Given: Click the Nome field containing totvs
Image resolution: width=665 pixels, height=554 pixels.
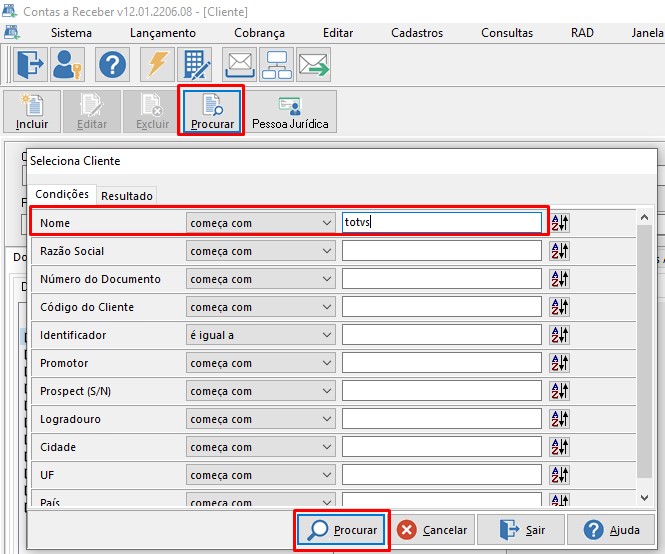Looking at the screenshot, I should click(441, 222).
